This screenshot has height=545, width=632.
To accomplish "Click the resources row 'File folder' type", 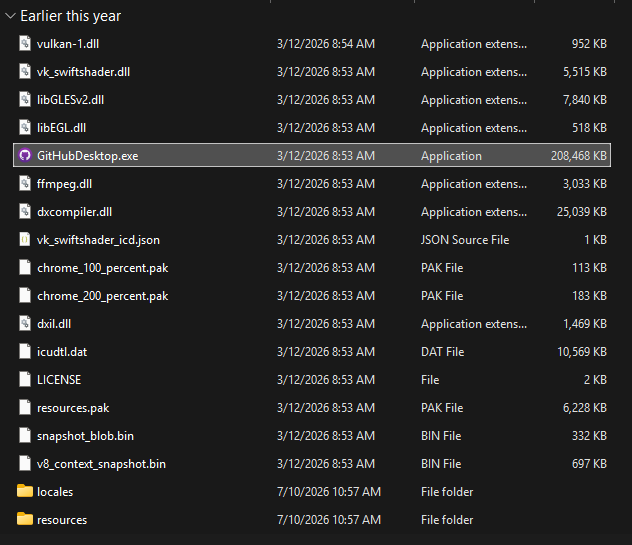I will pyautogui.click(x=447, y=520).
